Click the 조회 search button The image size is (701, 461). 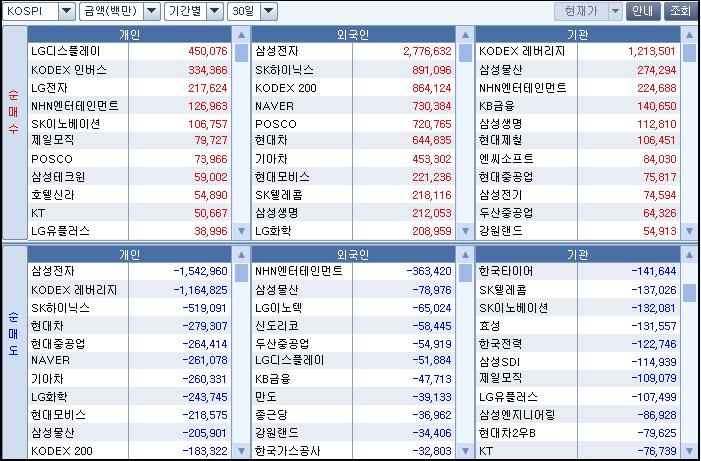[680, 11]
